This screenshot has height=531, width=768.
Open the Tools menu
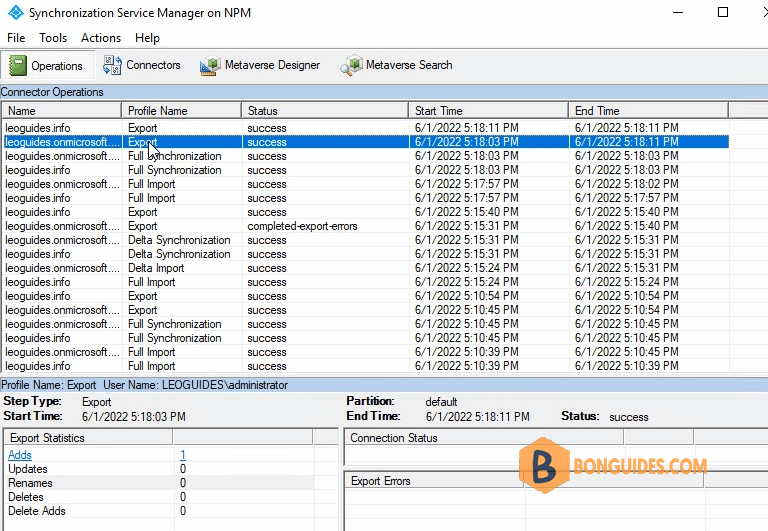click(53, 38)
